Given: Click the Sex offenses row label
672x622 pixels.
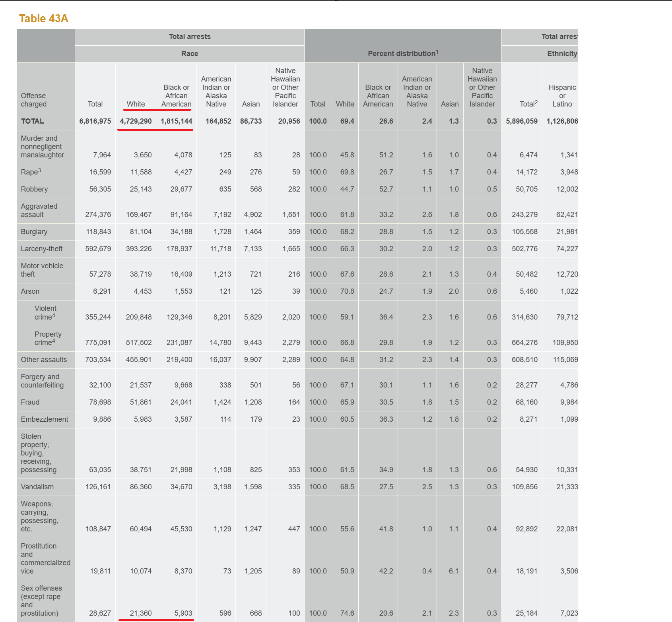Looking at the screenshot, I should pyautogui.click(x=41, y=601).
